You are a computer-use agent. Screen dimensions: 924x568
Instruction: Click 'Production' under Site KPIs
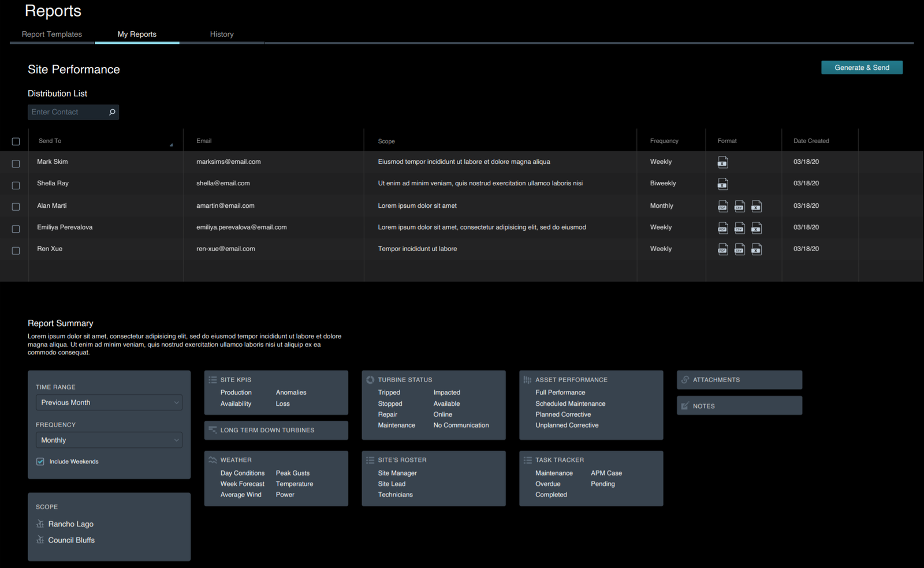[x=236, y=393]
